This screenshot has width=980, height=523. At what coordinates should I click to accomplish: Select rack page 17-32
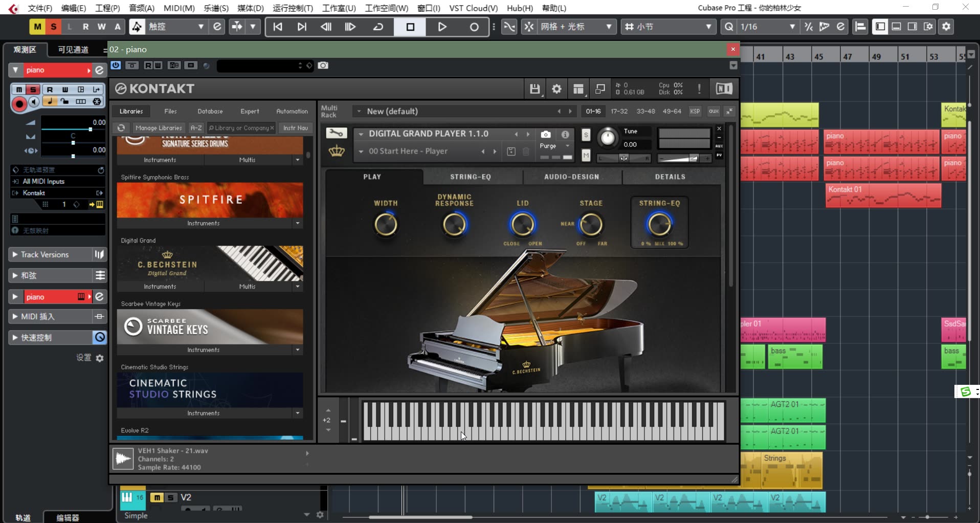(x=619, y=111)
